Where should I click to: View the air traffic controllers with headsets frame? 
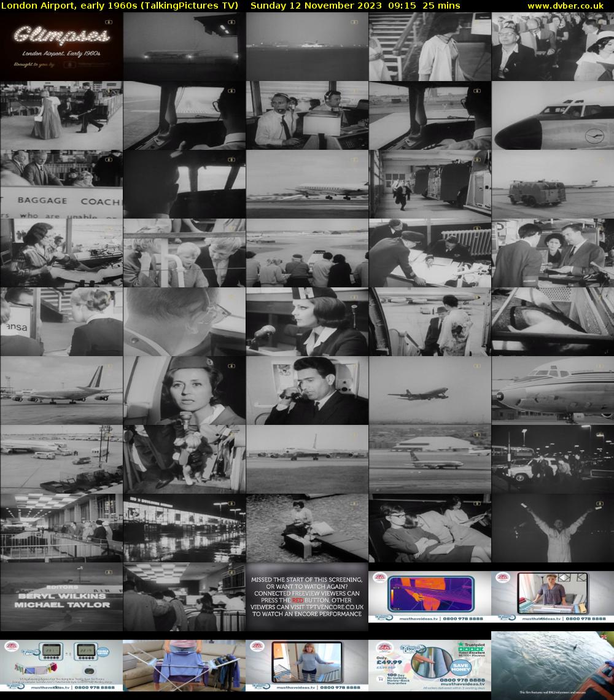tap(307, 115)
